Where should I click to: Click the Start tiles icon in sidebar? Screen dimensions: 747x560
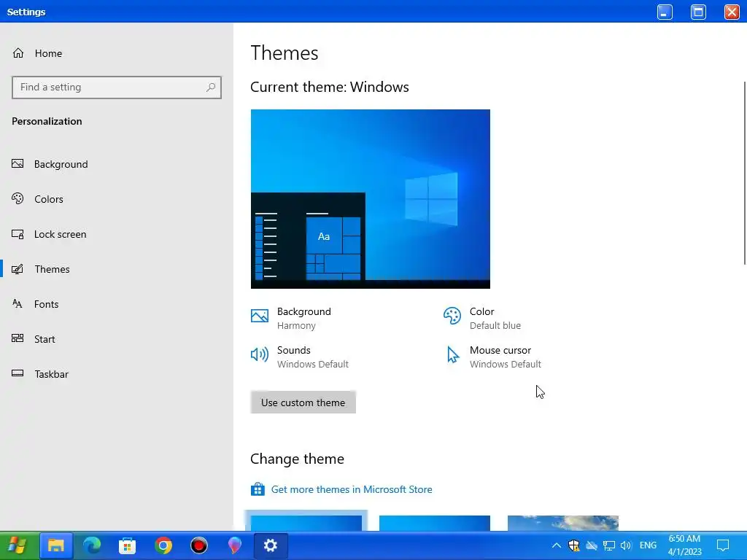click(18, 338)
